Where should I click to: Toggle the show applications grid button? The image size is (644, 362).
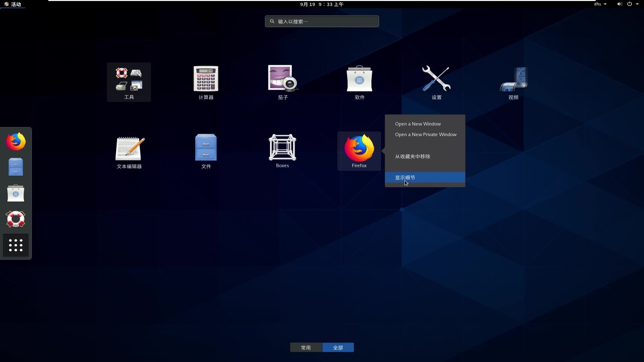click(16, 245)
